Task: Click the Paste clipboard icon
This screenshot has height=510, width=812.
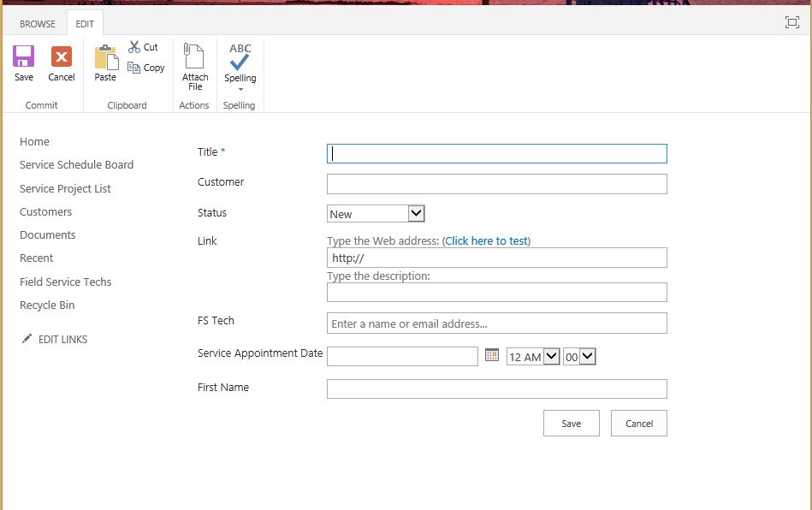Action: click(x=106, y=57)
